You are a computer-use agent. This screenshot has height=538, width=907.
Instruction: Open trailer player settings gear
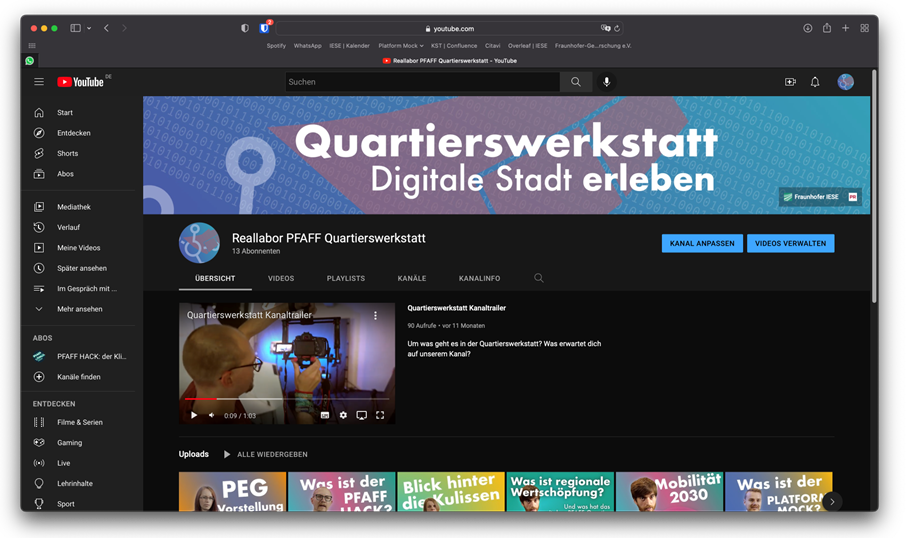point(343,415)
